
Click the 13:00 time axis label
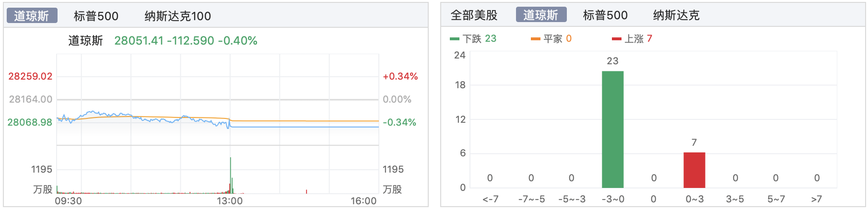pos(230,201)
